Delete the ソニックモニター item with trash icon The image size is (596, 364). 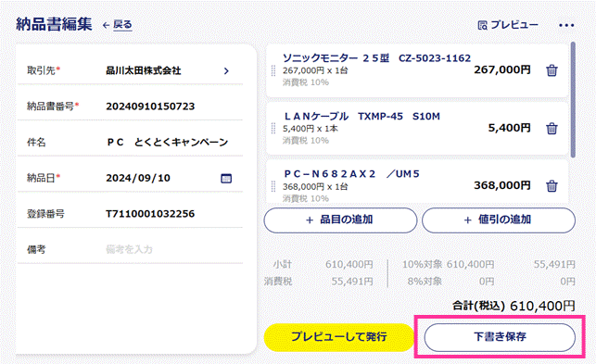point(552,70)
